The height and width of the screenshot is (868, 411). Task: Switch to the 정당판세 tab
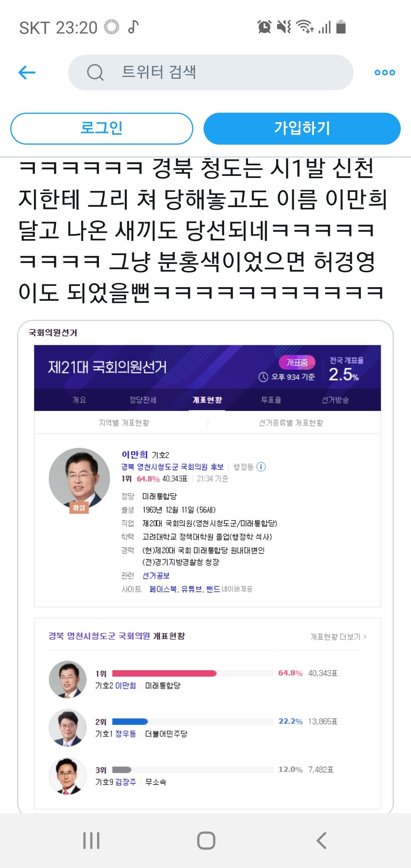pyautogui.click(x=143, y=400)
